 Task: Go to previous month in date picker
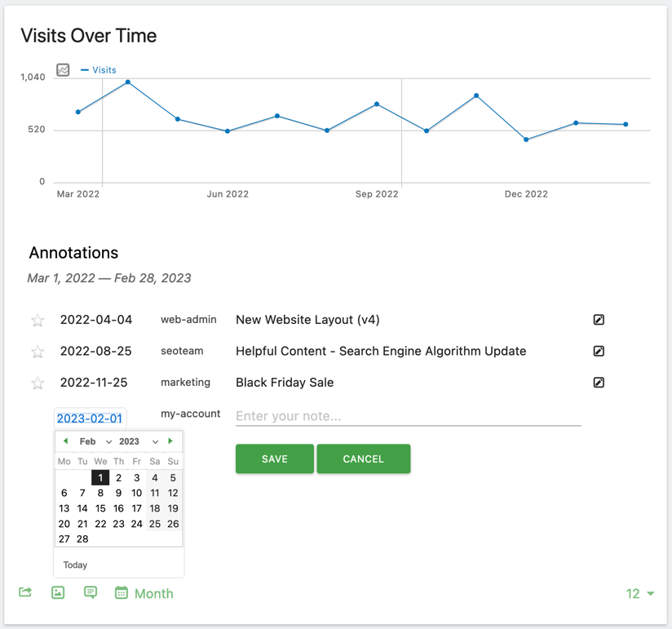pos(65,441)
